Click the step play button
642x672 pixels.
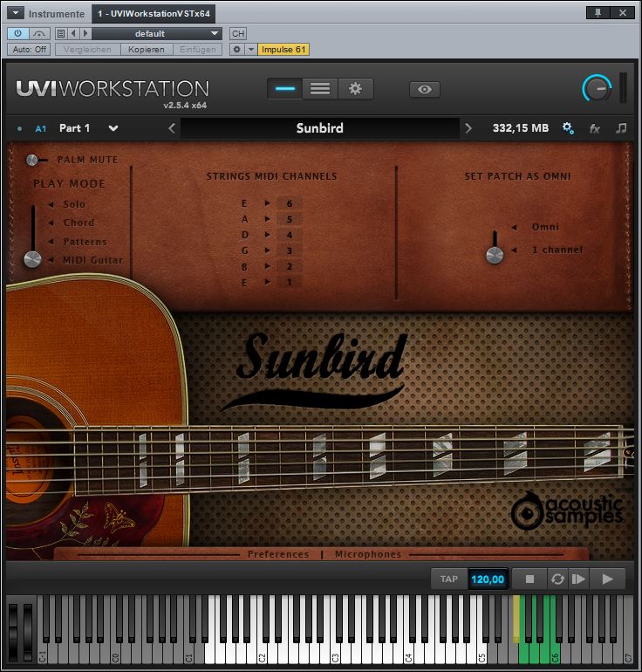[x=578, y=579]
